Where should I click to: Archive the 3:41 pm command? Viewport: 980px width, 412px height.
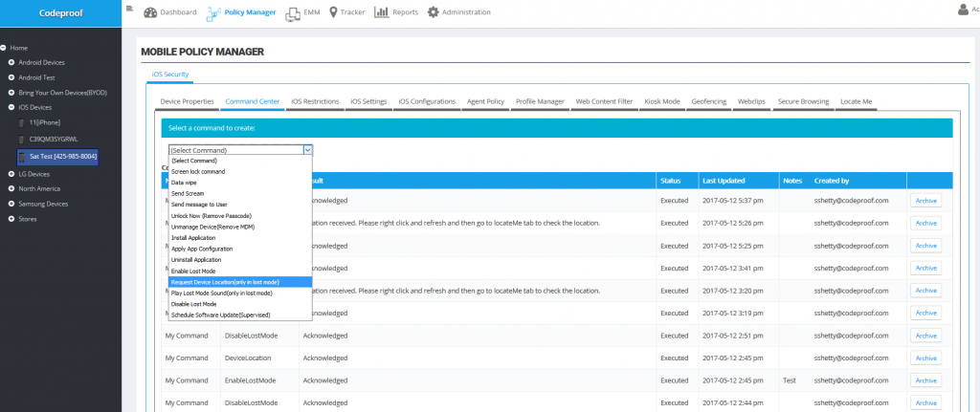[x=925, y=268]
